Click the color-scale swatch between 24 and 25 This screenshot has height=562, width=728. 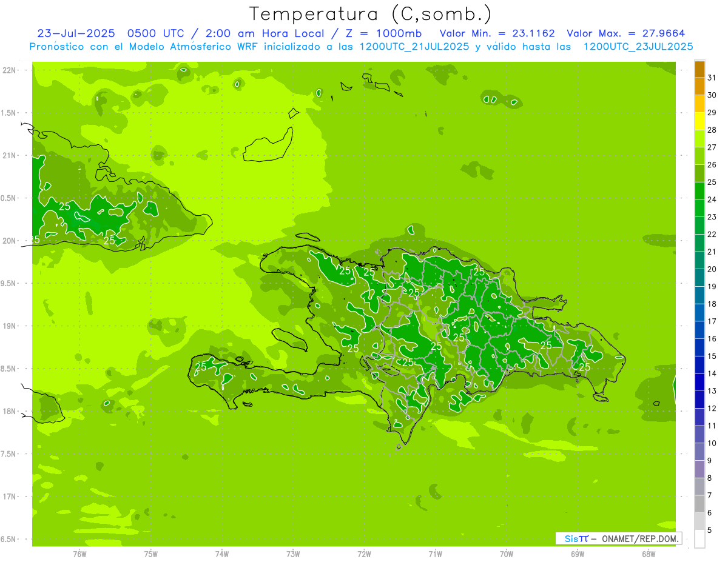(700, 191)
